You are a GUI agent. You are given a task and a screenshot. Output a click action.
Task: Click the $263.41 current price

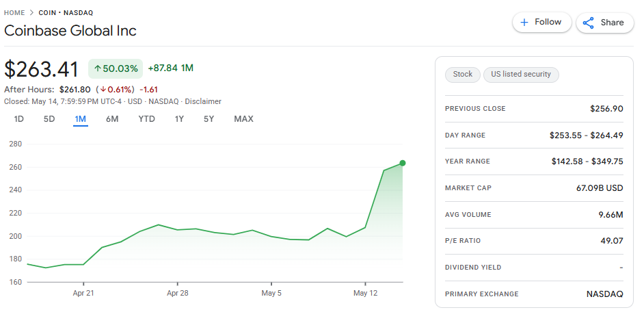[x=41, y=69]
